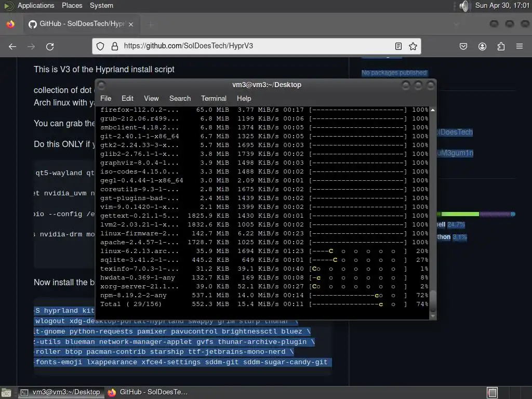Click the Python 3.1% language entry
Screen dimensions: 532x399
coord(452,237)
